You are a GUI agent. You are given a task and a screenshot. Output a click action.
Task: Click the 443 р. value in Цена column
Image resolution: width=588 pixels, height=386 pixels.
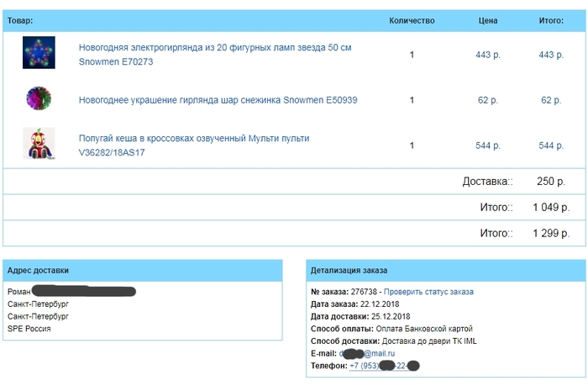pyautogui.click(x=488, y=55)
